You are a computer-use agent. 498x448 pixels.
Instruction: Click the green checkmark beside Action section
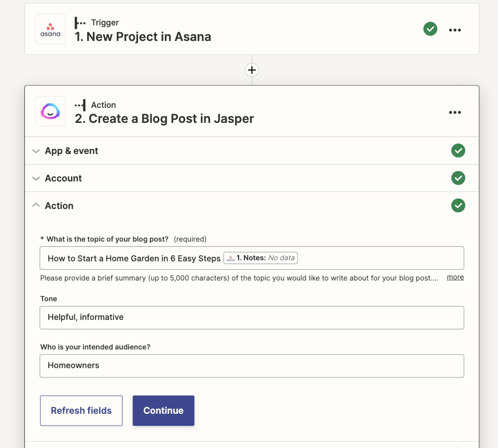(x=458, y=206)
